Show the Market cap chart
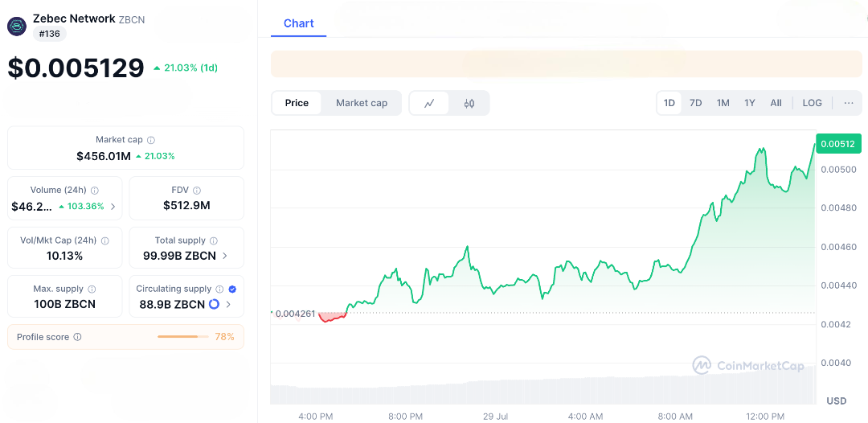 point(362,103)
